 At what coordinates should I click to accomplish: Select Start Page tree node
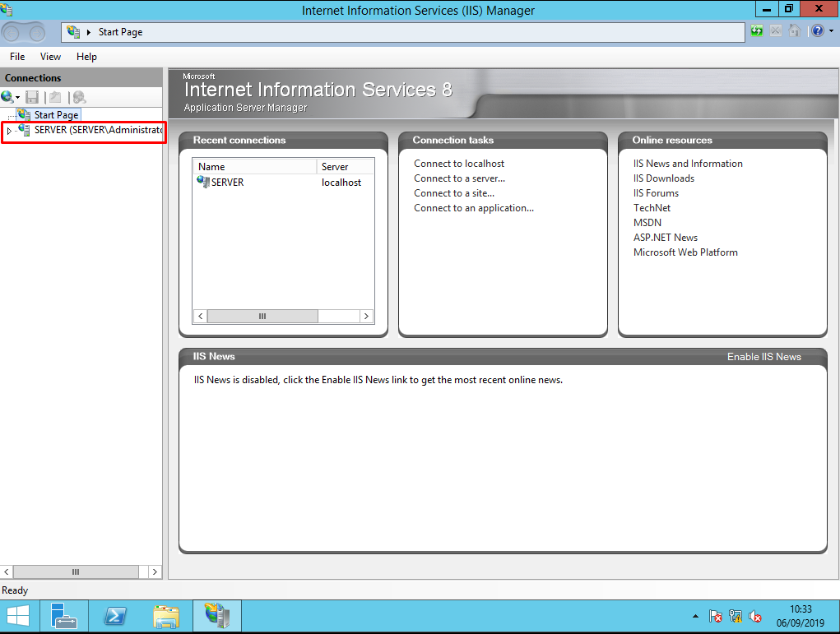pyautogui.click(x=56, y=114)
